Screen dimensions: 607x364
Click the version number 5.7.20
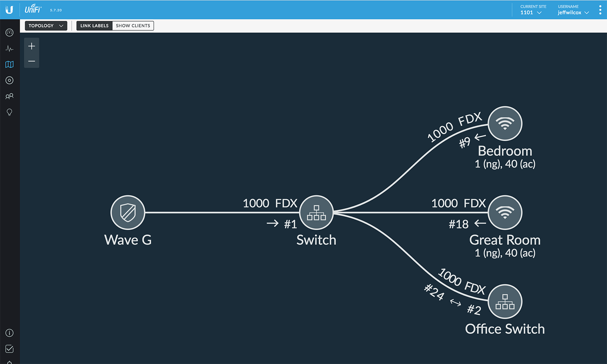coord(56,10)
